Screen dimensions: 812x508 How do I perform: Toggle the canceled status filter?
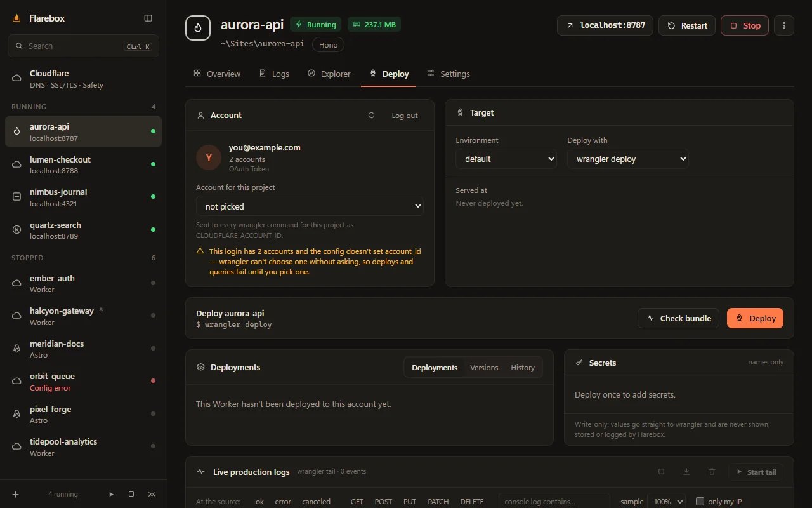tap(316, 502)
